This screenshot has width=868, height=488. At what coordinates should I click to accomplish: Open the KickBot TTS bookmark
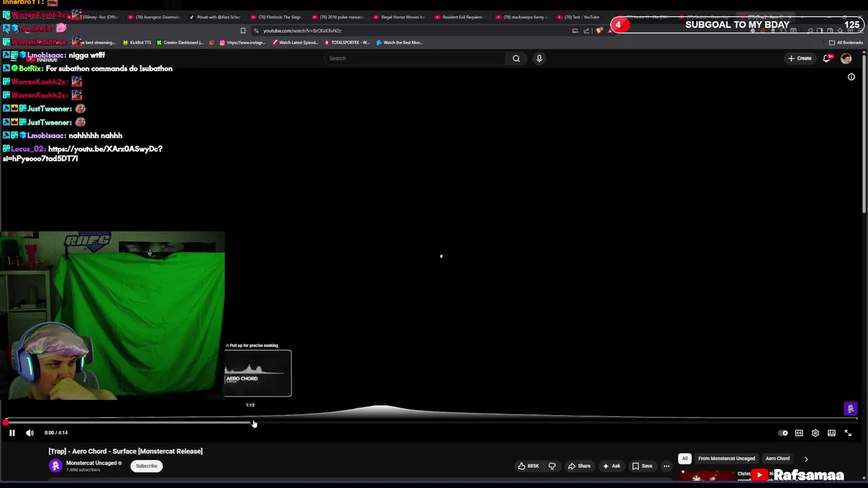click(x=136, y=42)
